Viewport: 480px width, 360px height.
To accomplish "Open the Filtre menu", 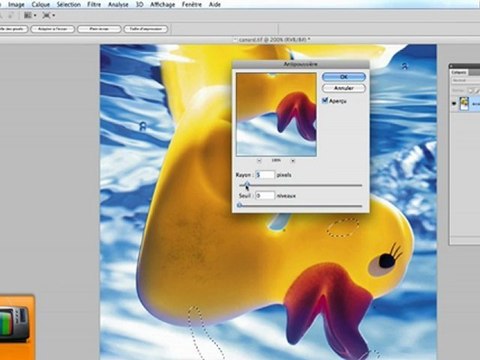I will 94,4.
